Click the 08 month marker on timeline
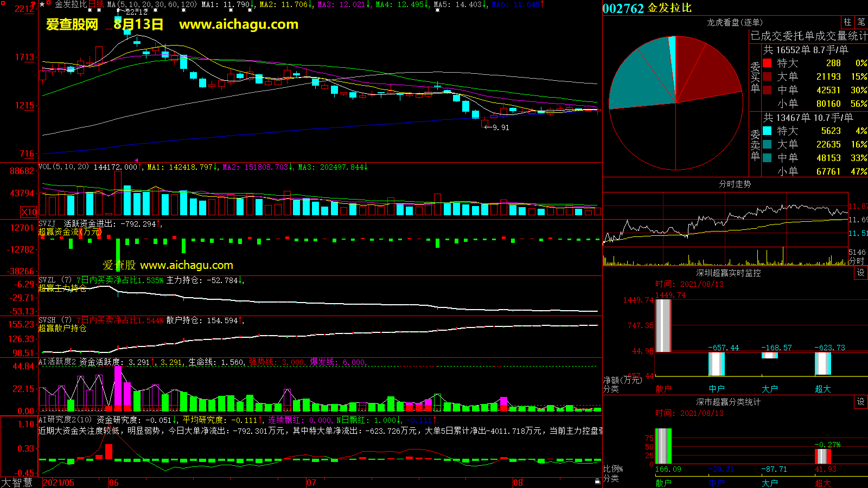Image resolution: width=868 pixels, height=488 pixels. [518, 483]
